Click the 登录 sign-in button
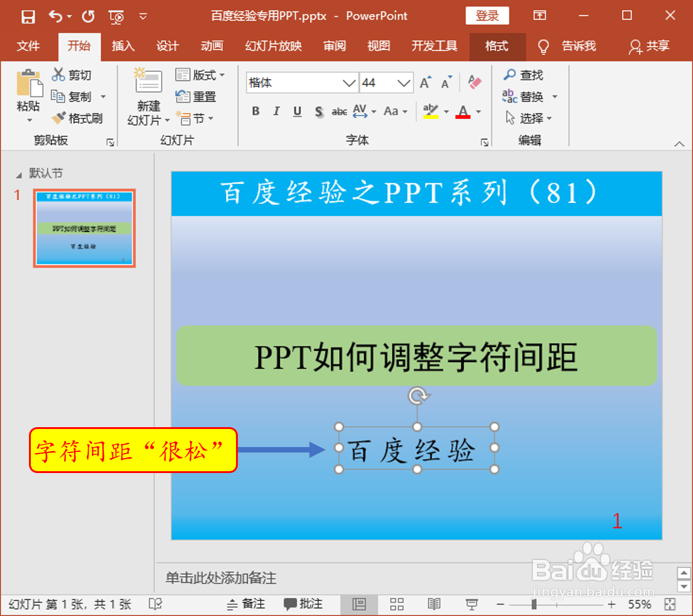 tap(487, 16)
